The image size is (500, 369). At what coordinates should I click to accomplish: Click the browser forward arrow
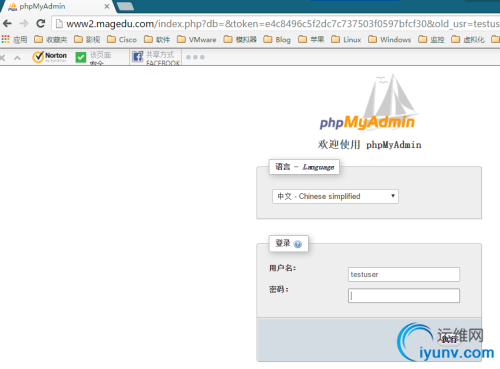click(x=24, y=23)
